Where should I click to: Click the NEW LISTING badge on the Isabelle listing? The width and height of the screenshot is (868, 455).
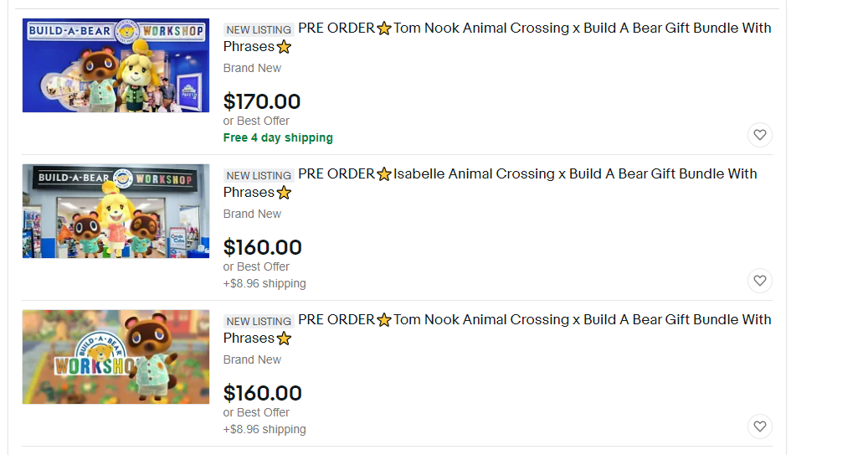pyautogui.click(x=259, y=175)
